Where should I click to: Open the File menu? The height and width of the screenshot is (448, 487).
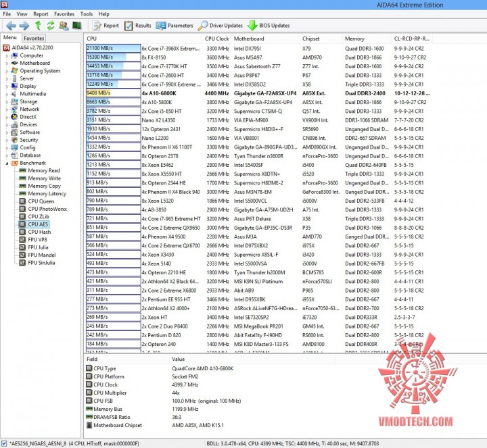[7, 14]
